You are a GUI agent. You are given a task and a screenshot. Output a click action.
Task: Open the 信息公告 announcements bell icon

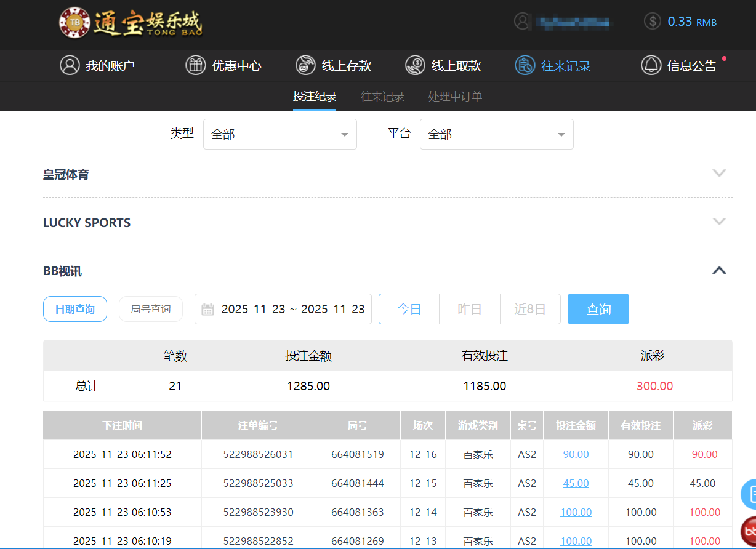click(650, 65)
